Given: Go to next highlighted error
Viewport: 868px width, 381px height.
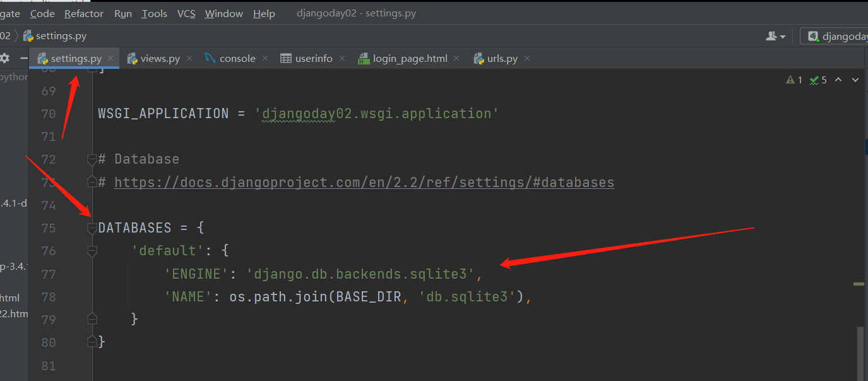Looking at the screenshot, I should click(x=855, y=80).
